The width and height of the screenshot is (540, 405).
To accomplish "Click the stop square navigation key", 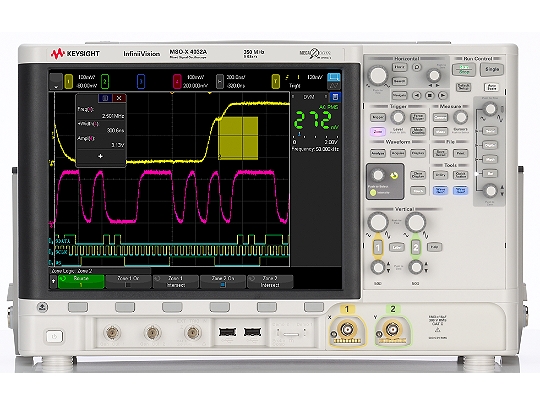I will (x=429, y=95).
